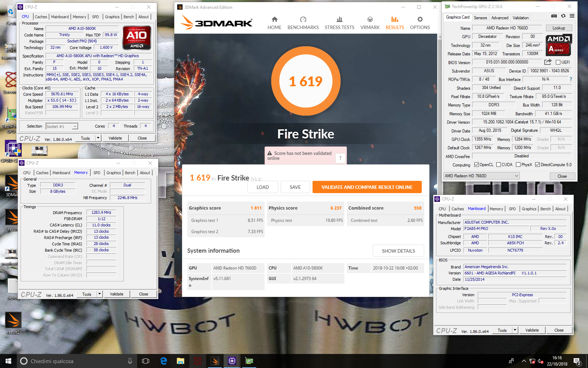Screen dimensions: 588x368
Task: Open RESULTS in 3DMark
Action: 395,23
